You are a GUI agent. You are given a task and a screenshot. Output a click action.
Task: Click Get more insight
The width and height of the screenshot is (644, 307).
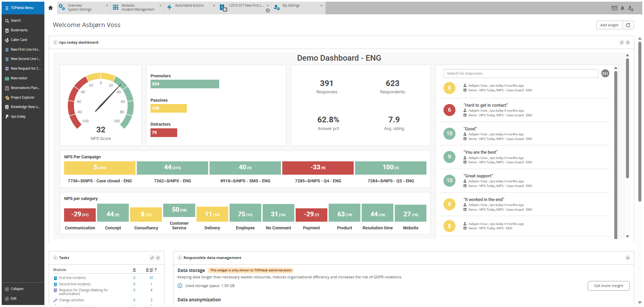pos(608,286)
